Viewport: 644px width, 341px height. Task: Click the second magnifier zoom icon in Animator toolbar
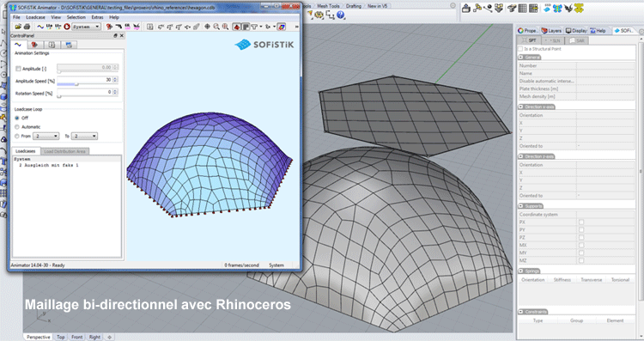226,27
